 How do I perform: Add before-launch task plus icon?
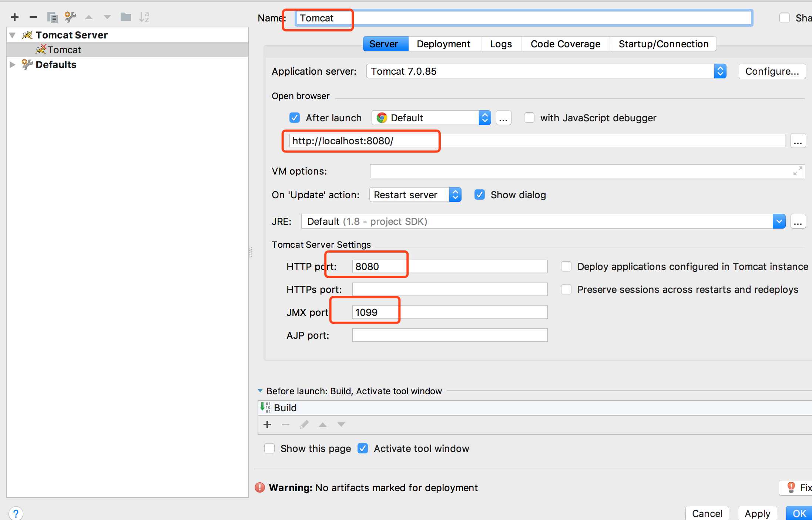[267, 425]
